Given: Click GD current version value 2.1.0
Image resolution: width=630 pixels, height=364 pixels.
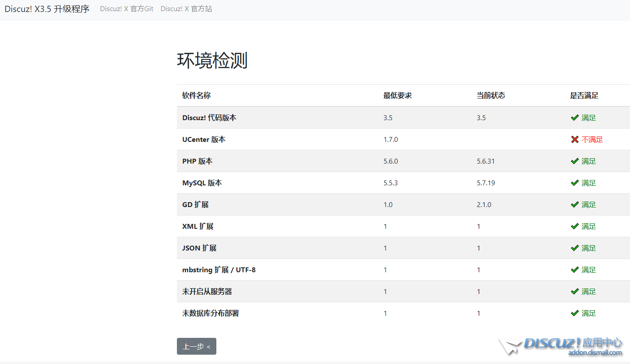Looking at the screenshot, I should click(x=484, y=204).
